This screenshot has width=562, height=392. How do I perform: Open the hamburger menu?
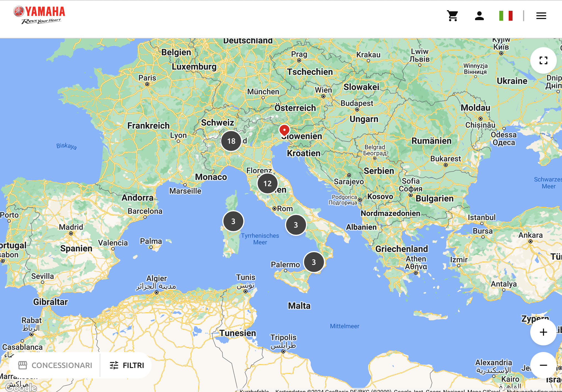[541, 16]
